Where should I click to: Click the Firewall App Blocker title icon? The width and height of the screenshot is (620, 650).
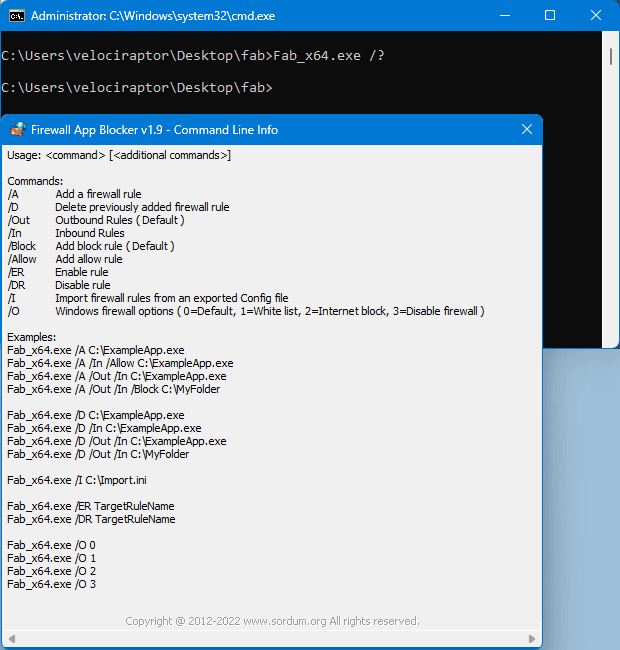tap(18, 130)
